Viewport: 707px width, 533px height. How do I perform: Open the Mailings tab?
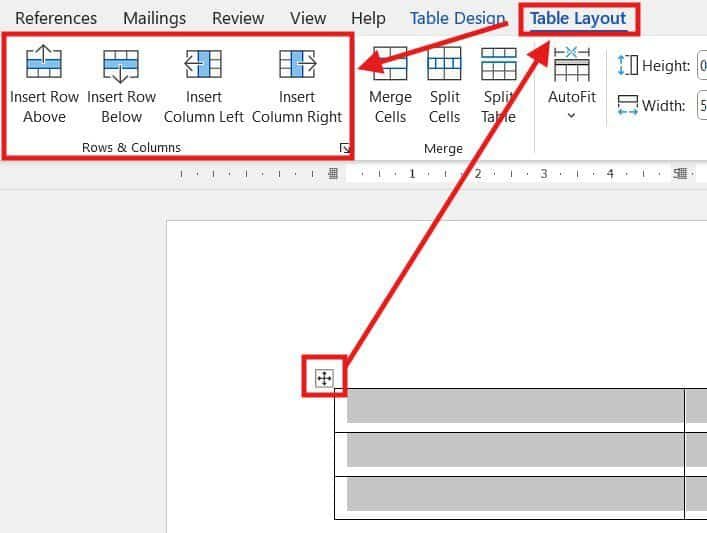coord(154,18)
